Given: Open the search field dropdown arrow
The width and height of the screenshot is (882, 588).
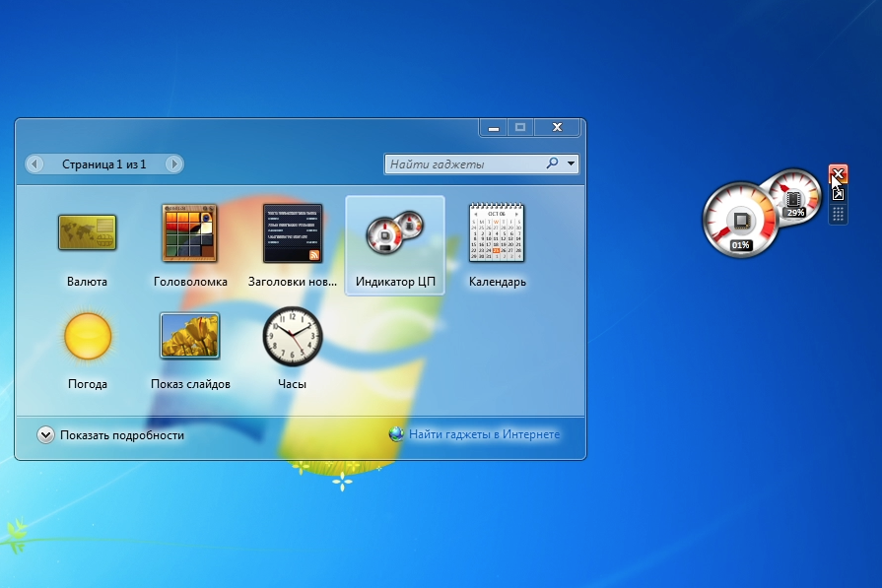Looking at the screenshot, I should pyautogui.click(x=571, y=163).
